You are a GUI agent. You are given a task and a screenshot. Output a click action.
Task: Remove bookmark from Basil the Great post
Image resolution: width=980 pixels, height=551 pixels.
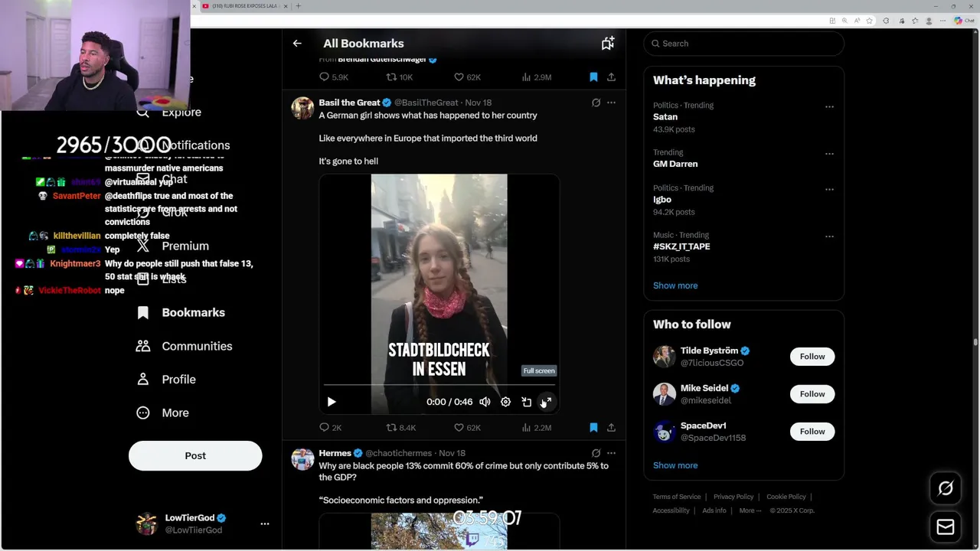tap(593, 428)
